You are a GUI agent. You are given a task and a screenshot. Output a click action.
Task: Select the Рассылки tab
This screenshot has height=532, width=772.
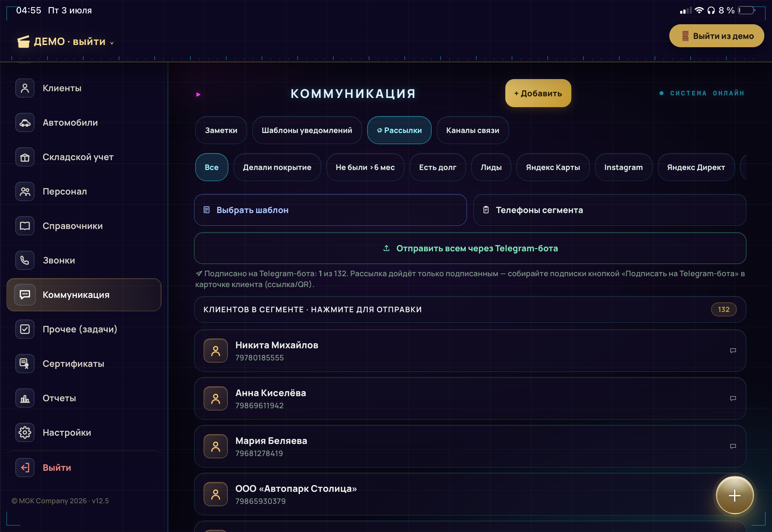399,130
